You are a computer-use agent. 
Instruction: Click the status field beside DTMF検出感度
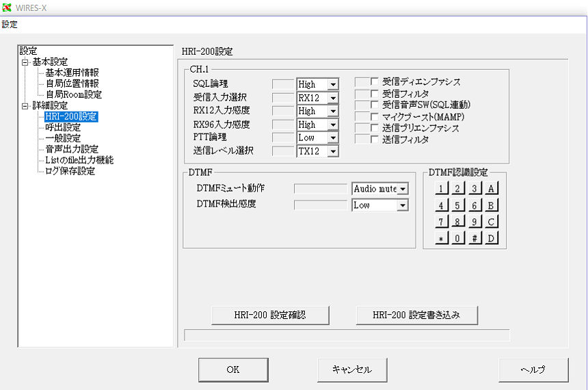tap(321, 205)
